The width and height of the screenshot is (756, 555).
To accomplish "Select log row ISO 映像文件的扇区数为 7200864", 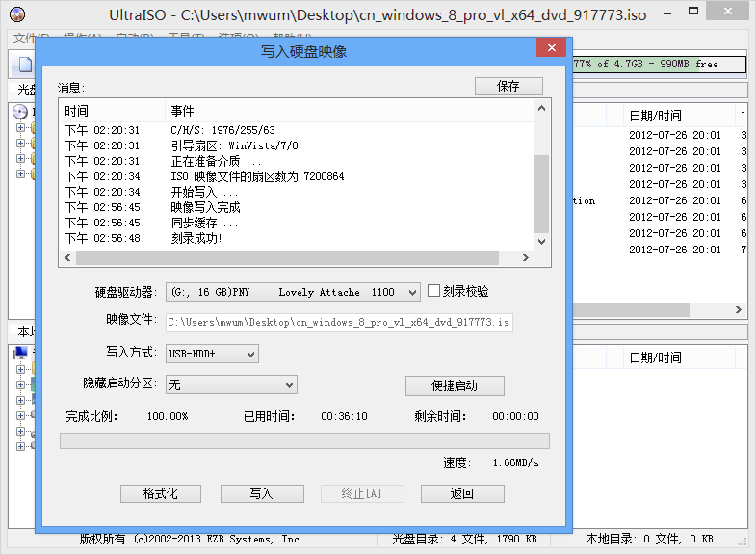I will click(x=297, y=176).
